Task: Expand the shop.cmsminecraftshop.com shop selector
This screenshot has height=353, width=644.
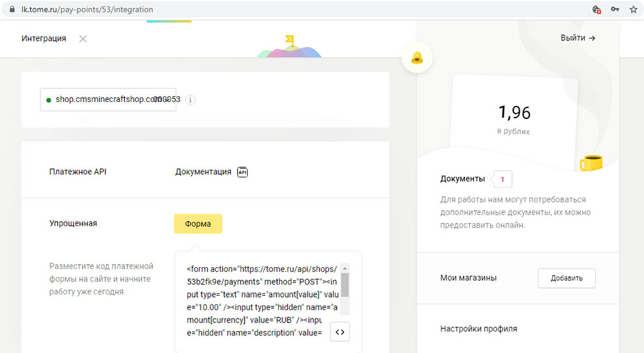Action: tap(108, 99)
